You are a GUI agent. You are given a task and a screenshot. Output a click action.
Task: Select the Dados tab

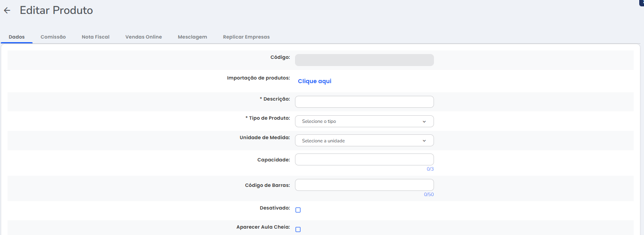17,37
